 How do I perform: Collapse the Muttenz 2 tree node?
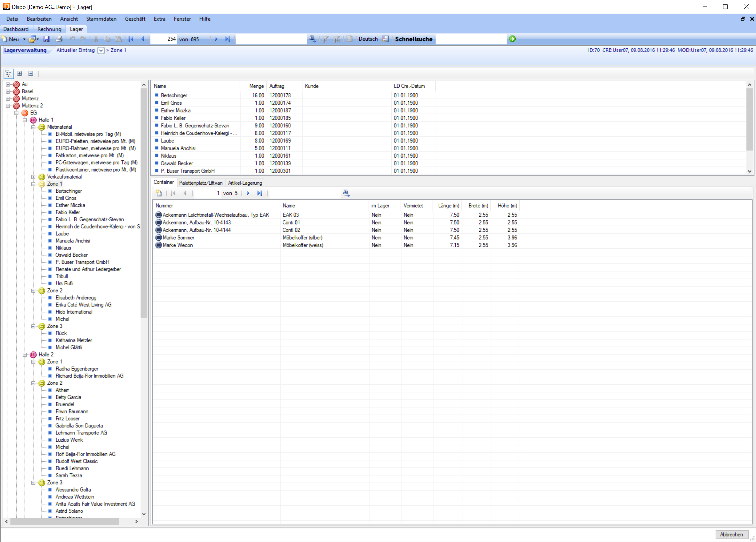(x=8, y=106)
